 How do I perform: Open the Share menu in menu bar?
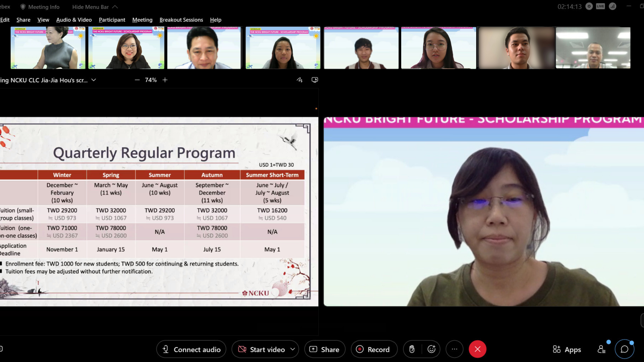pyautogui.click(x=23, y=20)
